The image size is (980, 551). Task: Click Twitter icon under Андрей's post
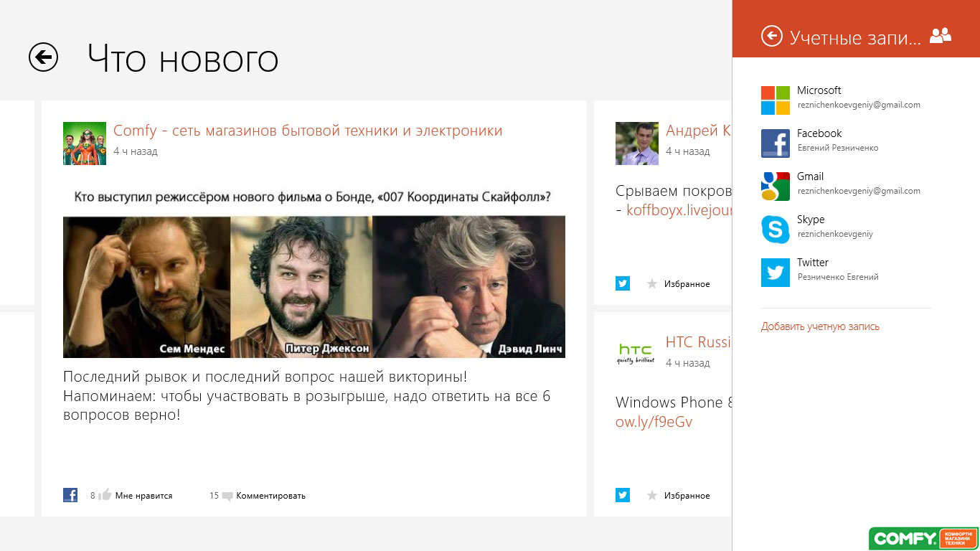click(x=623, y=283)
